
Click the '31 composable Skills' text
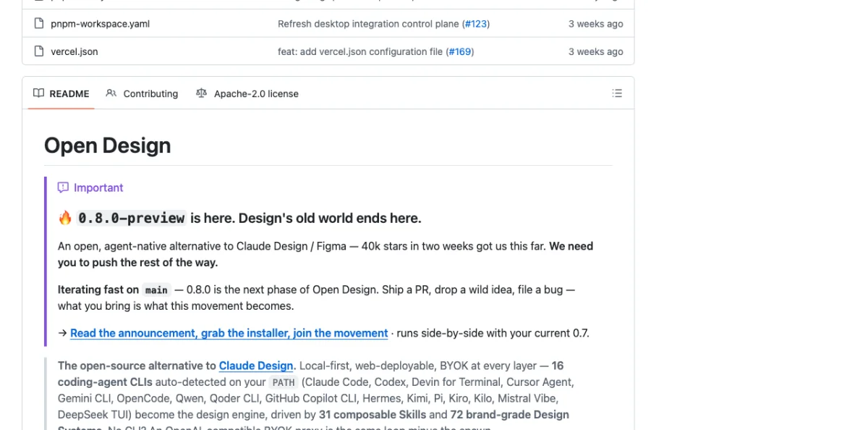[373, 415]
